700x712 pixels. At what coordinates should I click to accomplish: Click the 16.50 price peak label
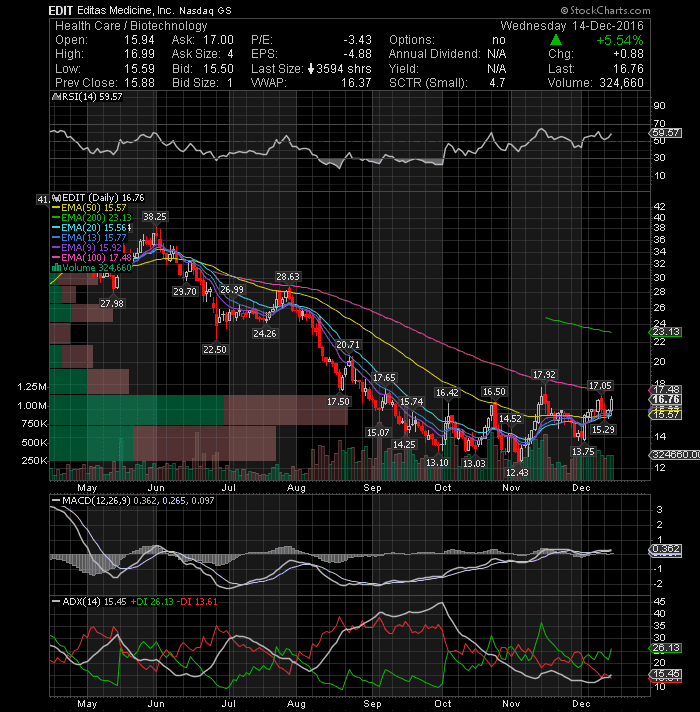494,392
